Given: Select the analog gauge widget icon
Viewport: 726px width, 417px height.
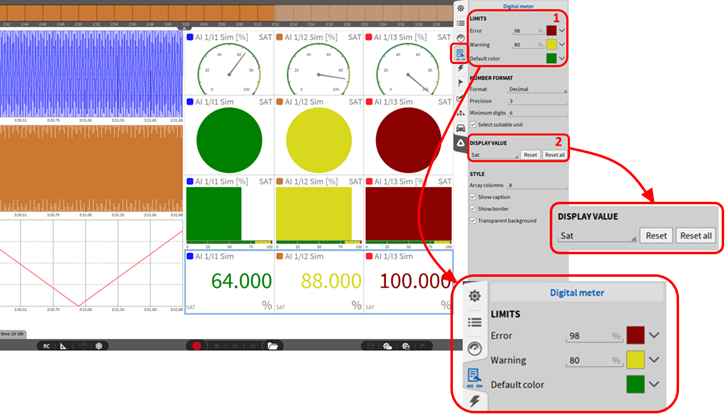Looking at the screenshot, I should point(459,39).
